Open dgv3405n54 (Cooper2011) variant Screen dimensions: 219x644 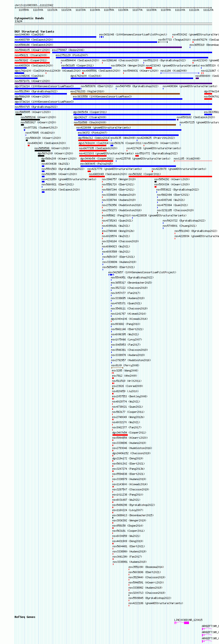[90, 112]
